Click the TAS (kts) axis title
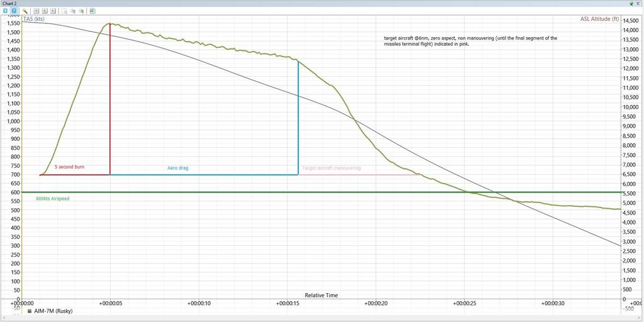 pyautogui.click(x=36, y=19)
